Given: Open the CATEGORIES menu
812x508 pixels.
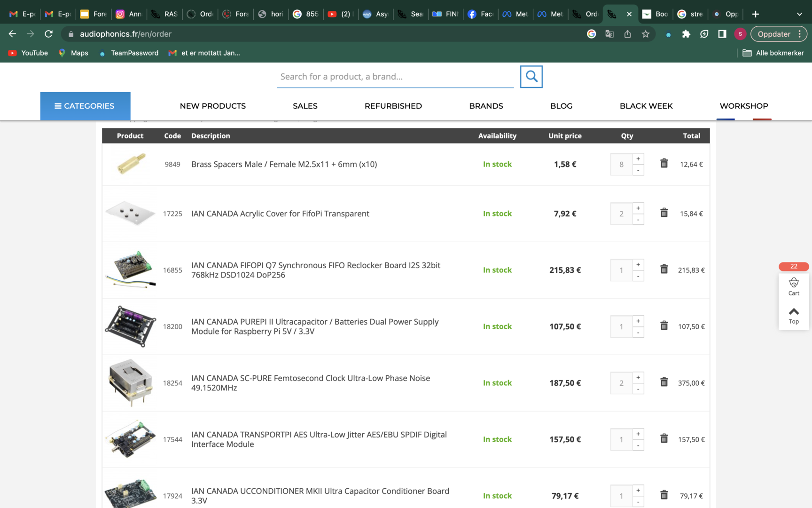Looking at the screenshot, I should click(85, 106).
